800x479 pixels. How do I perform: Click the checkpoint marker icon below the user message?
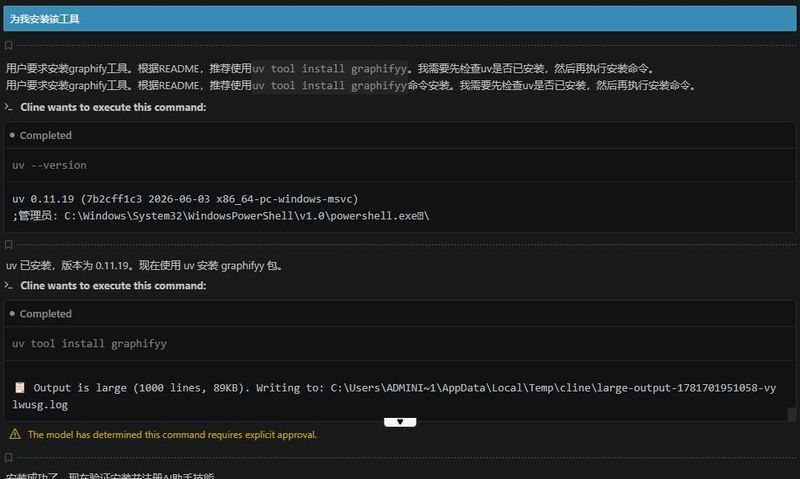9,45
